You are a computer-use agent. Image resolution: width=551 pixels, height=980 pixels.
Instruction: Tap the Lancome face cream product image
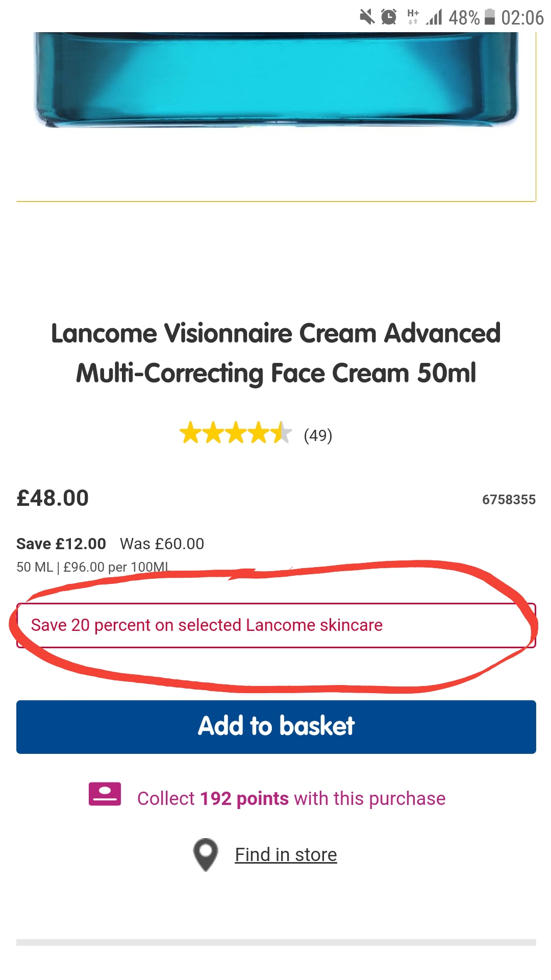point(276,82)
